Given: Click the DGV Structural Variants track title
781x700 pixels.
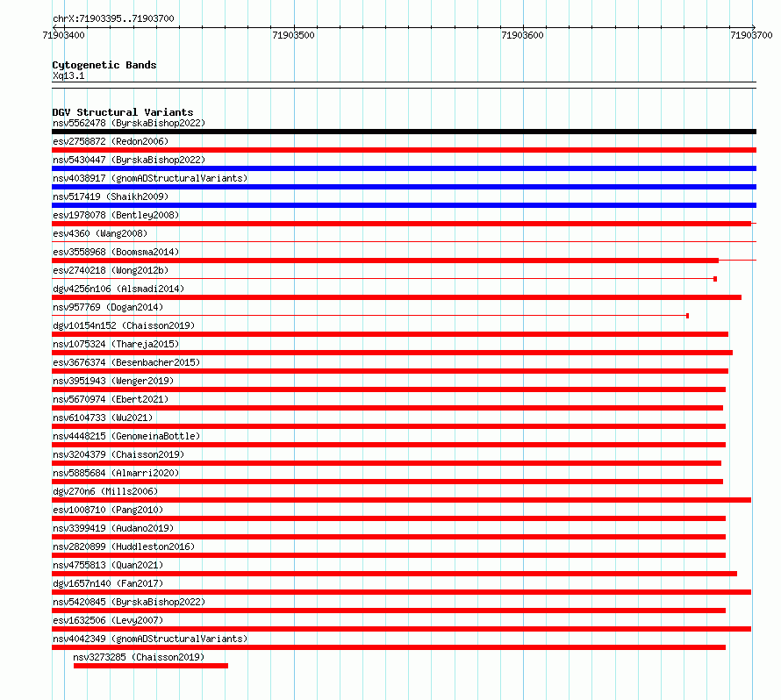Looking at the screenshot, I should point(123,112).
